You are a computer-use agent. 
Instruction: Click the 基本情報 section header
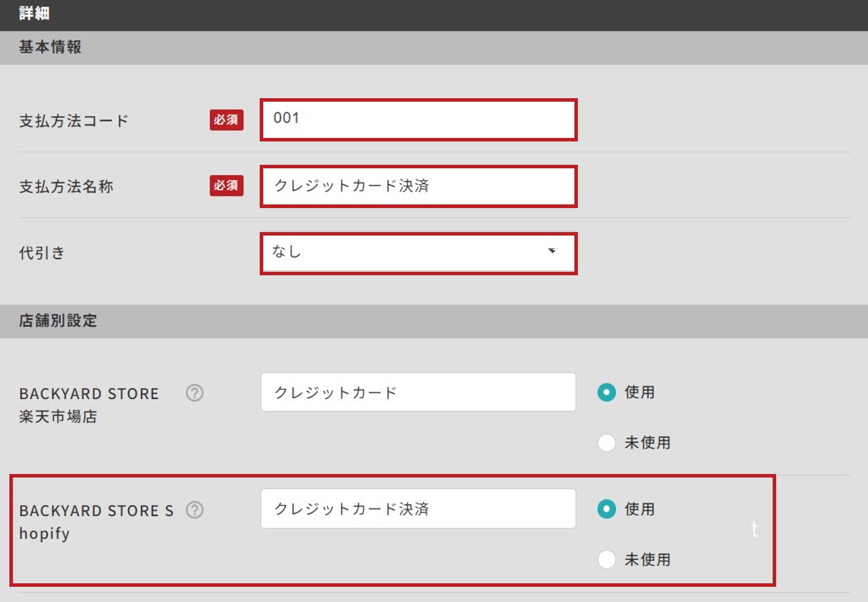[434, 47]
